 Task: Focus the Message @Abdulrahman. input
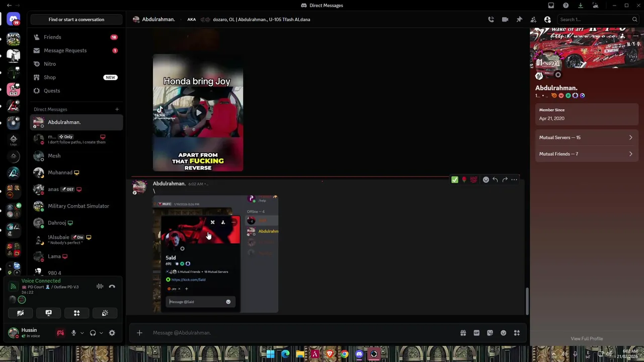[302, 333]
